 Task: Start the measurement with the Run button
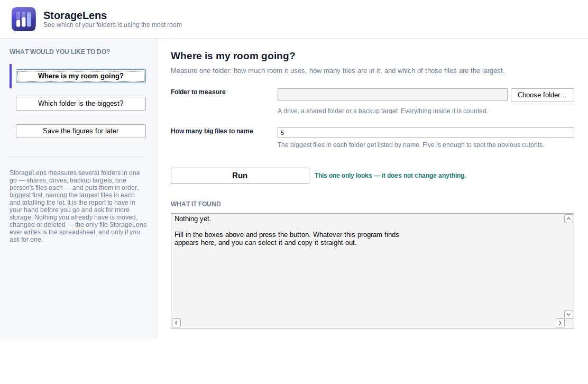240,176
